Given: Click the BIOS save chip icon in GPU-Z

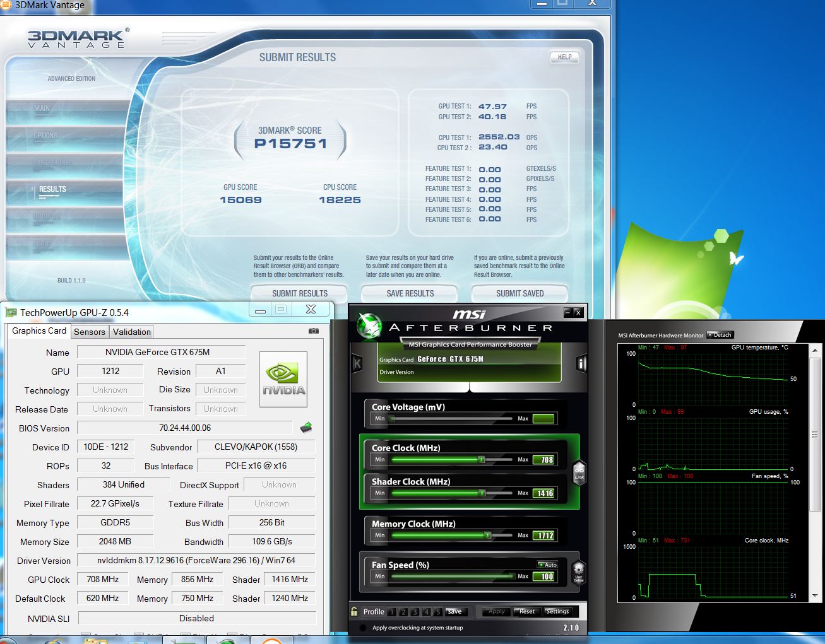Looking at the screenshot, I should (306, 428).
